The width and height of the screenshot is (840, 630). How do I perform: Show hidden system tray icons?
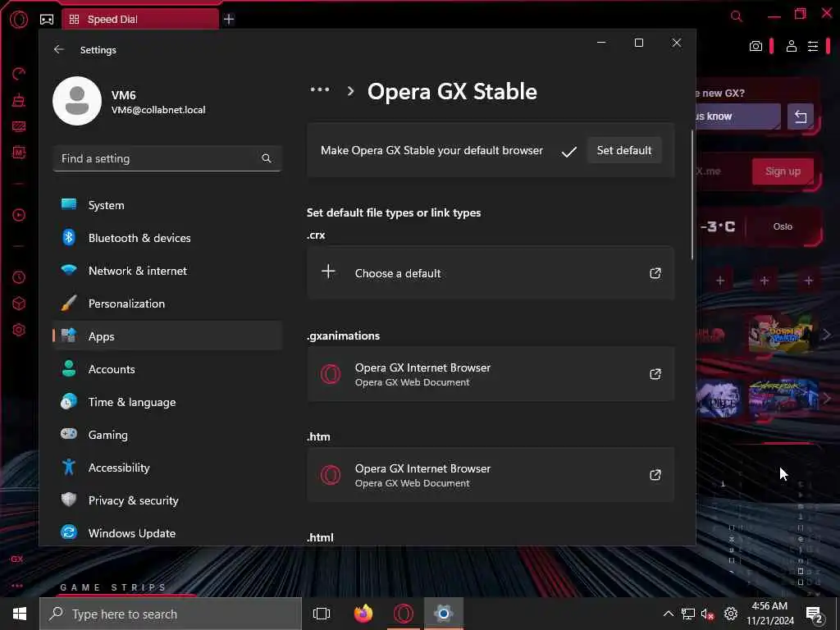[668, 614]
